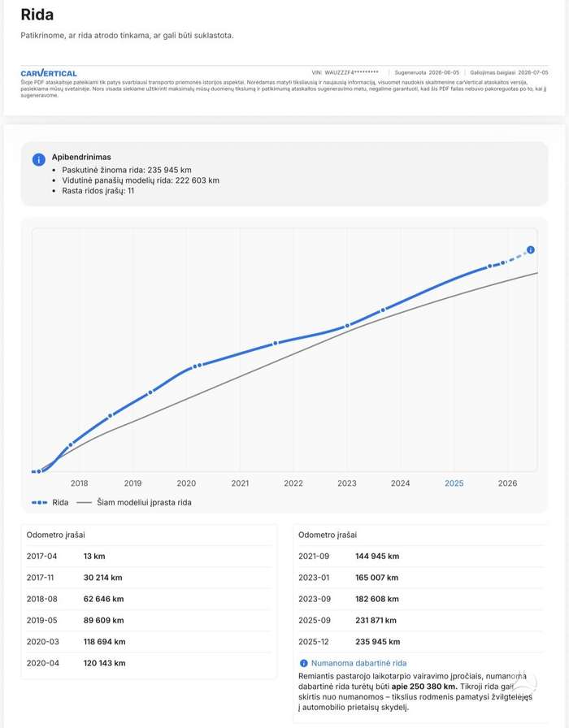Select the 2025-12 odometer row with 235 945 km
569x728 pixels.
pos(420,642)
